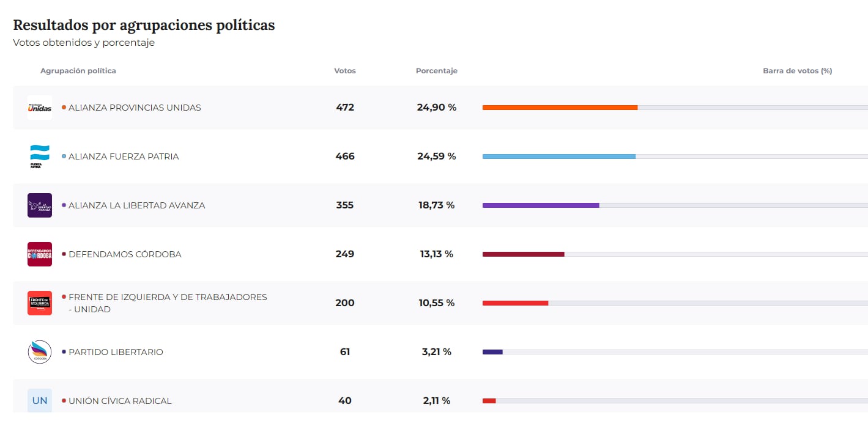
Task: Click the Alianza Fuerza Patria flag logo
Action: click(40, 156)
